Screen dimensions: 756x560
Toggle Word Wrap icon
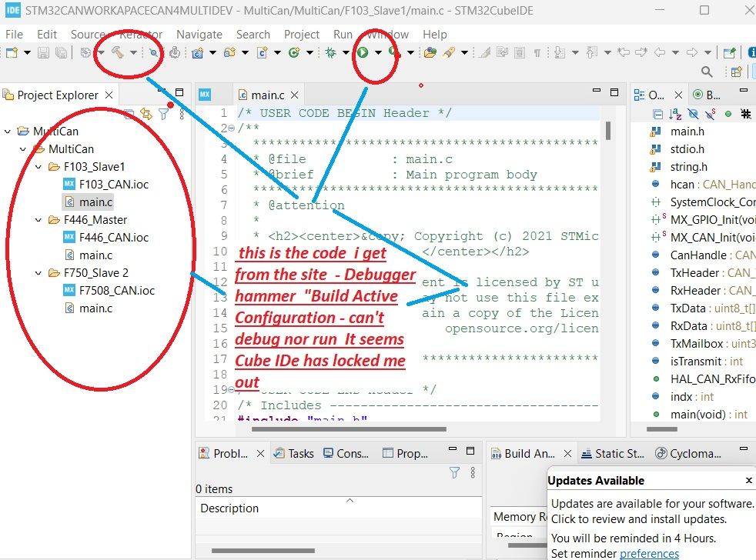click(x=502, y=52)
